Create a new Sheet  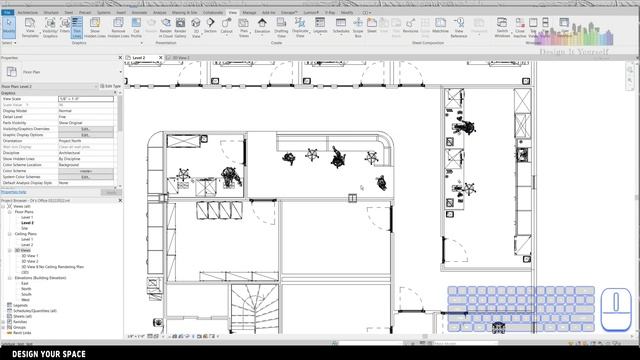point(372,25)
